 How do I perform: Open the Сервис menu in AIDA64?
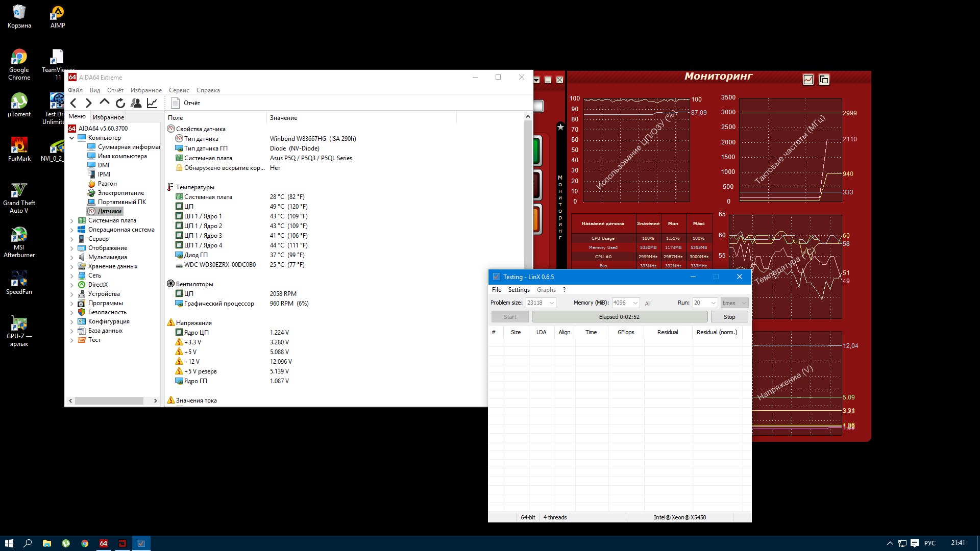[179, 90]
